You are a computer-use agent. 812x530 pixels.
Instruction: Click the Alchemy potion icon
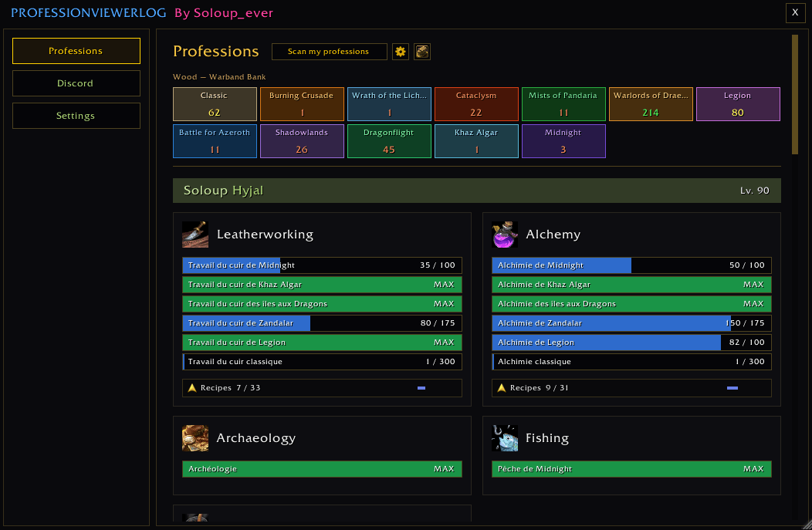pyautogui.click(x=505, y=235)
